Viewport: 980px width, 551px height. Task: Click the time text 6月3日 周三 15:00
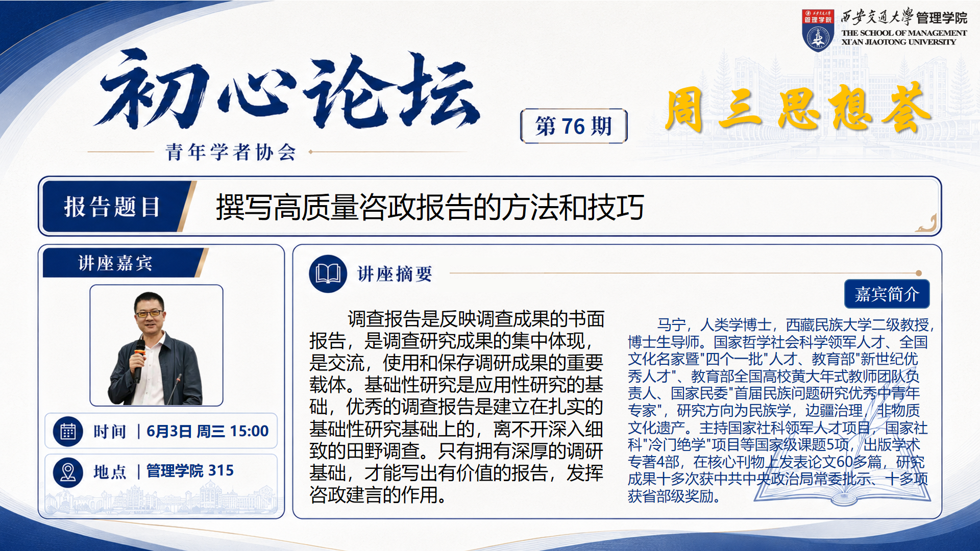[x=207, y=431]
